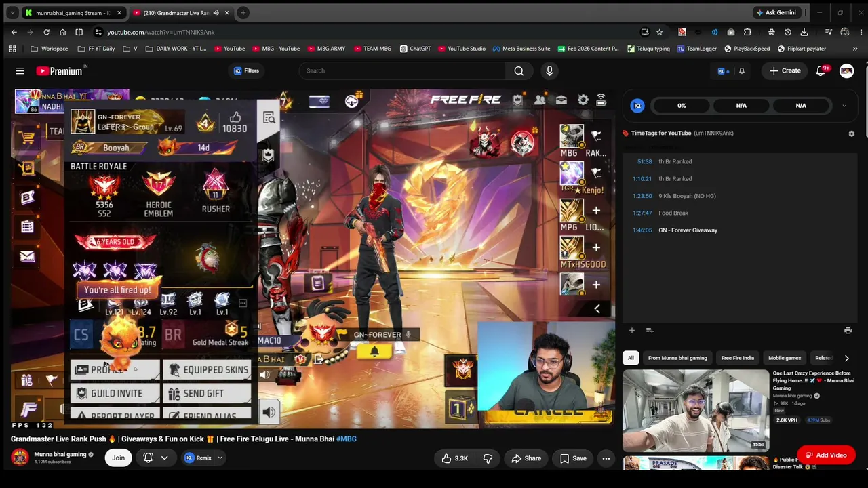
Task: Click the Join membership button
Action: tap(118, 458)
